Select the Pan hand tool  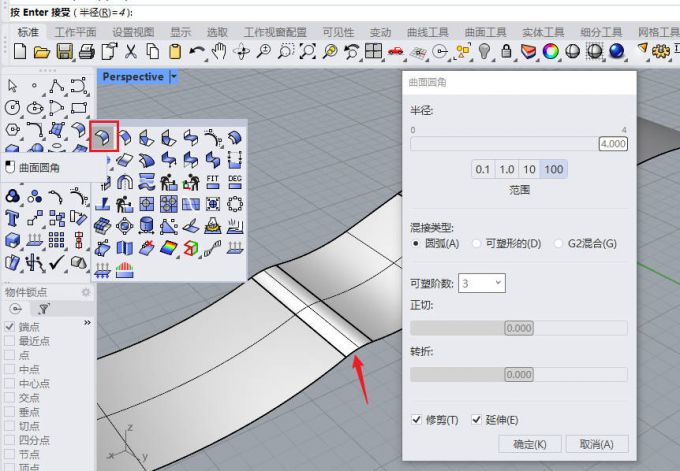click(x=219, y=52)
